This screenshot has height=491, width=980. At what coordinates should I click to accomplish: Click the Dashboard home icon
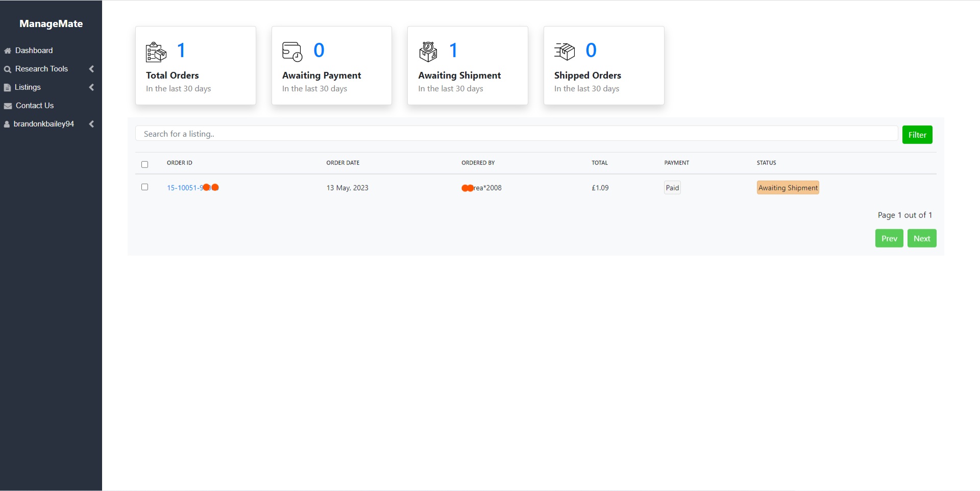pos(8,51)
